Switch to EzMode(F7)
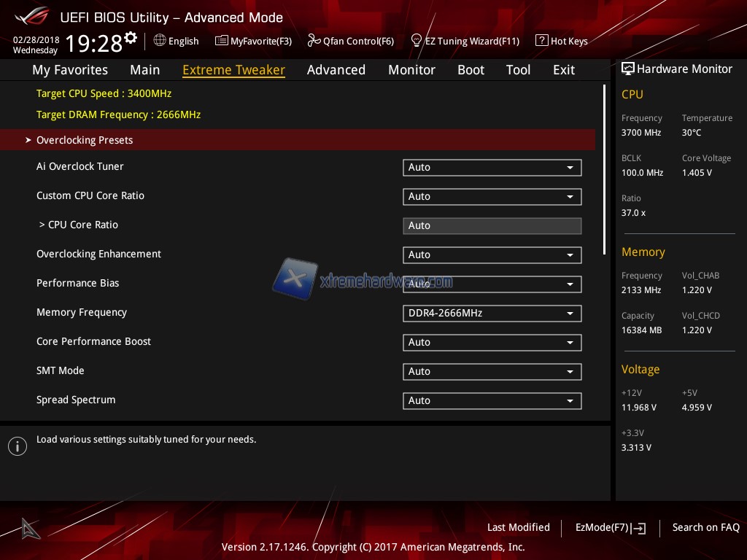747x560 pixels. 610,528
